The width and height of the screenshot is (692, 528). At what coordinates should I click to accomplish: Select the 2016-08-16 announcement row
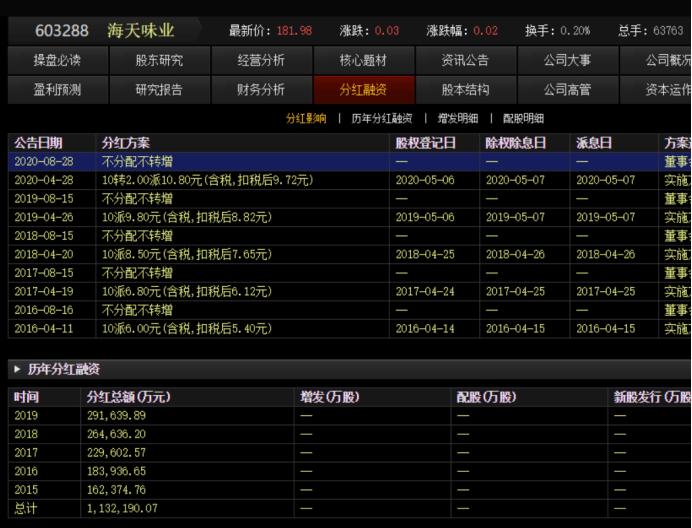tap(350, 310)
